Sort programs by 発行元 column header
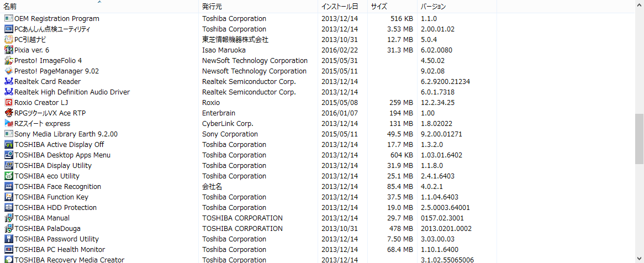The image size is (644, 263). tap(212, 7)
